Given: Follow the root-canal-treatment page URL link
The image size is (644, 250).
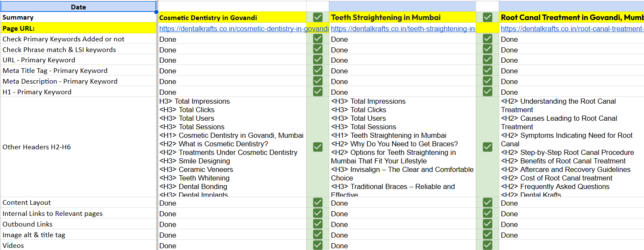Looking at the screenshot, I should pos(571,29).
